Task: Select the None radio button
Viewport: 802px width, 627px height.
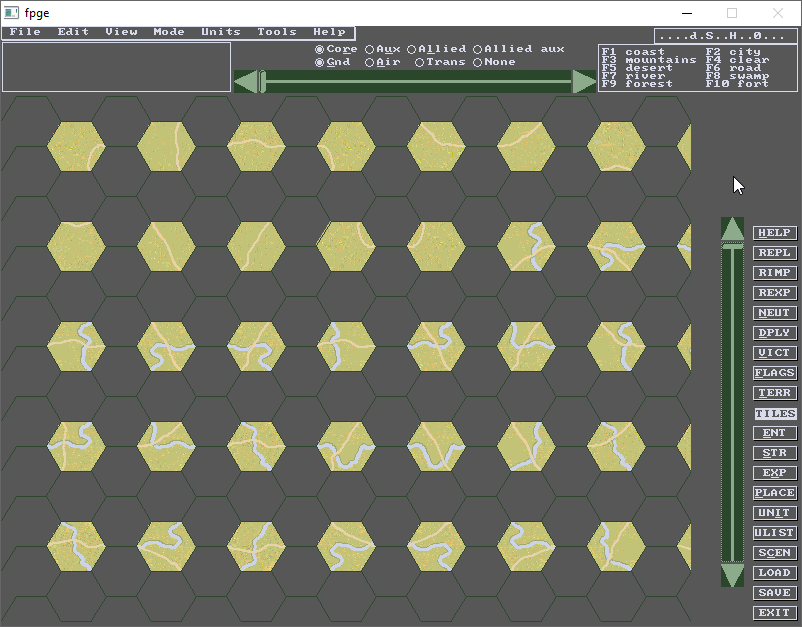Action: [494, 62]
